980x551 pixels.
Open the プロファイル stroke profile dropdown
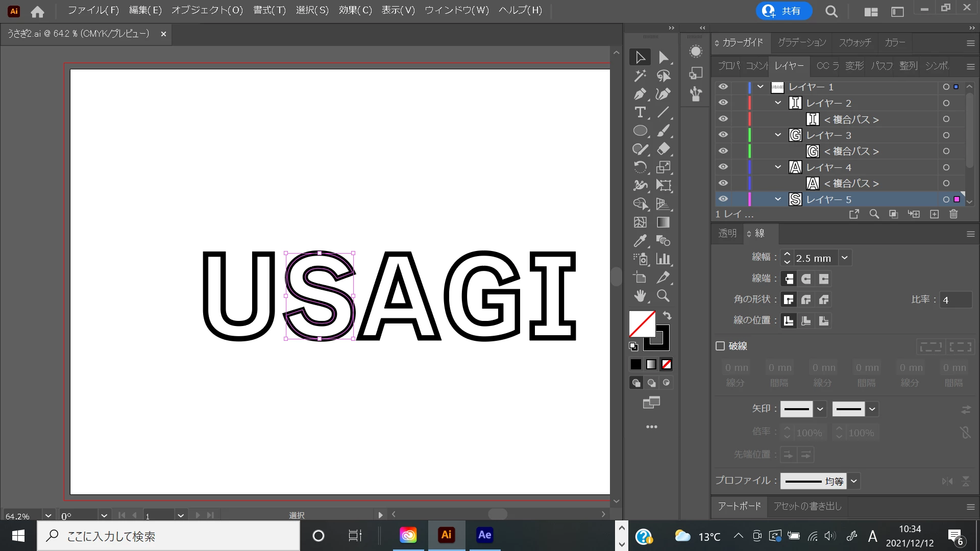[x=854, y=481]
